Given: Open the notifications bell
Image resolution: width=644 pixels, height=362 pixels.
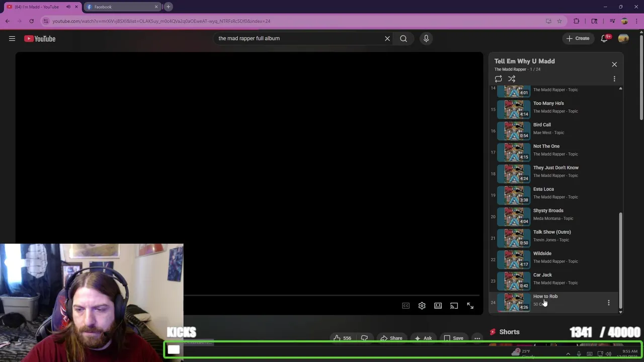Looking at the screenshot, I should coord(604,38).
